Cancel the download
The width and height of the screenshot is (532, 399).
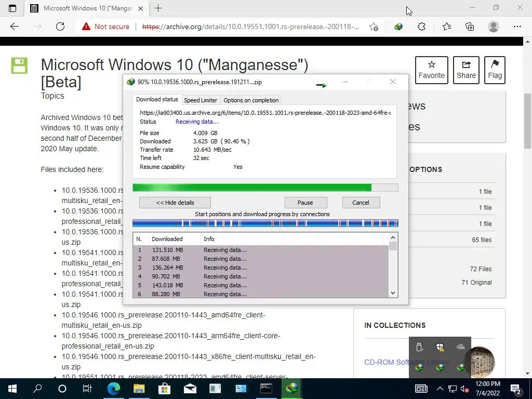click(361, 203)
